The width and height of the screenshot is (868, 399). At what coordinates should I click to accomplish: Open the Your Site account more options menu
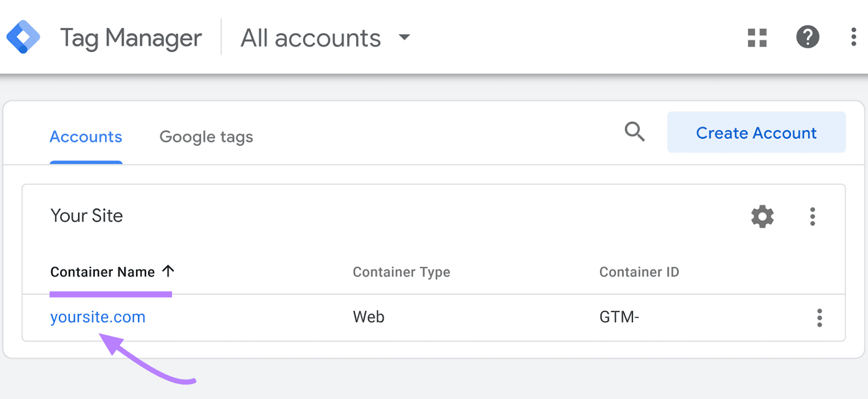point(813,216)
